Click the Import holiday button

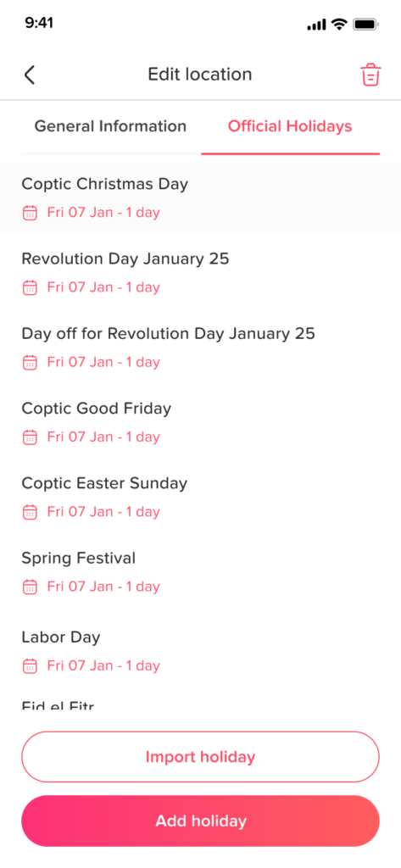[x=200, y=757]
